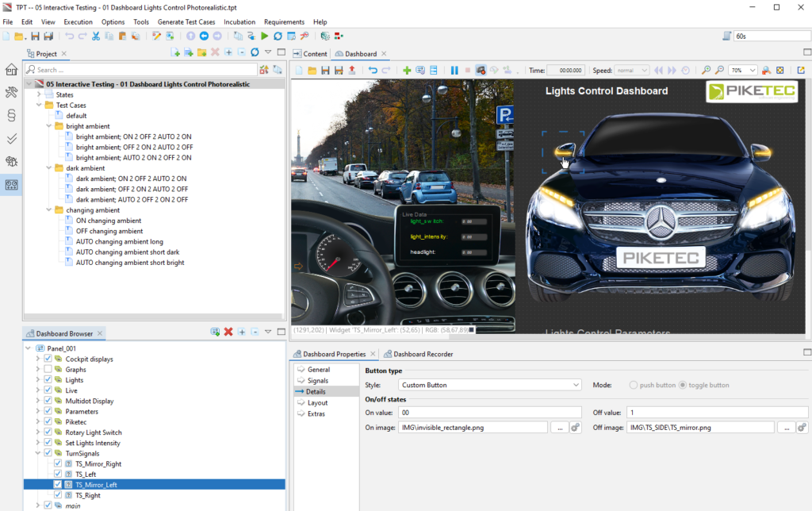Collapse the Panel_001 root node

point(28,348)
